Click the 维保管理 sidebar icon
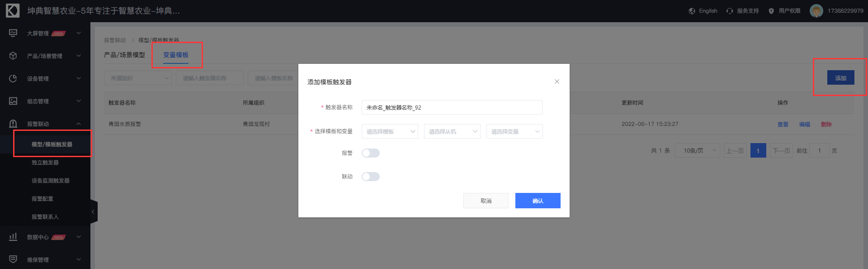868x269 pixels. tap(13, 259)
